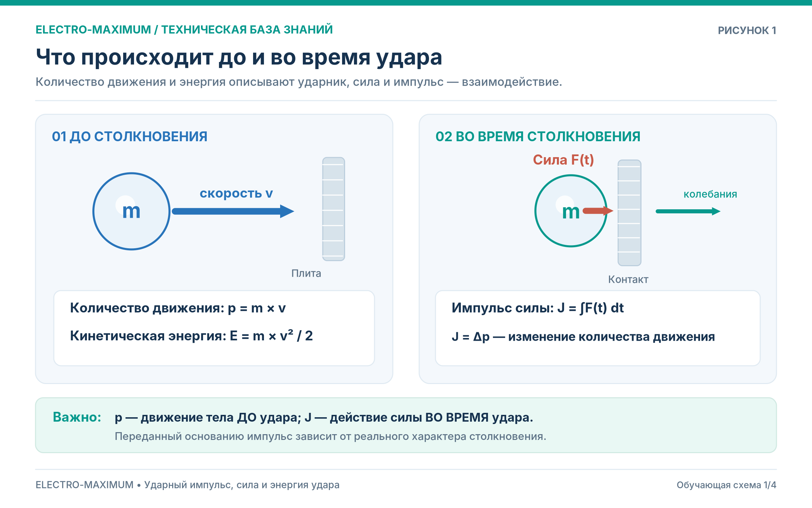This screenshot has height=508, width=812.
Task: Click the heading '01 ДО СТОЛКНОВЕНИЯ'
Action: pyautogui.click(x=130, y=137)
